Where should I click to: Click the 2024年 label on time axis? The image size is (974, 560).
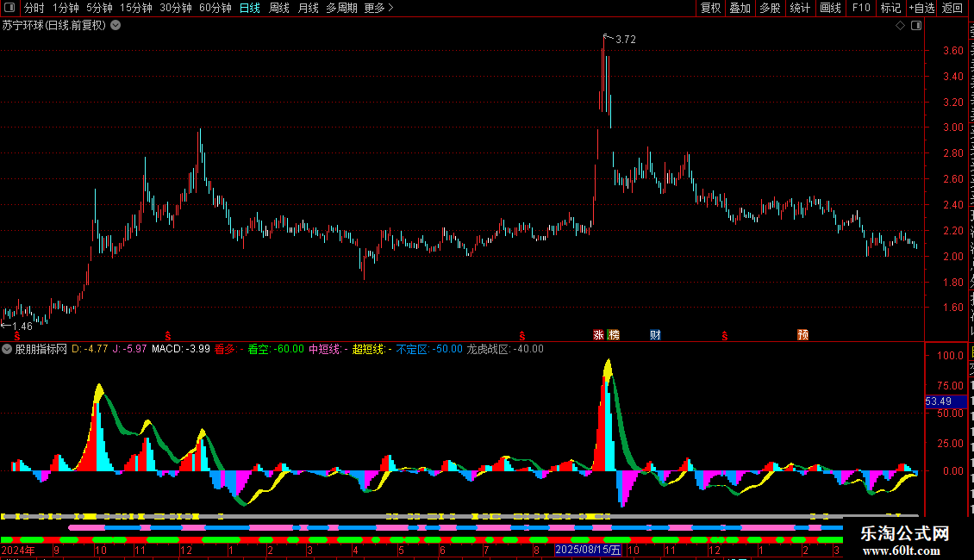pyautogui.click(x=18, y=550)
